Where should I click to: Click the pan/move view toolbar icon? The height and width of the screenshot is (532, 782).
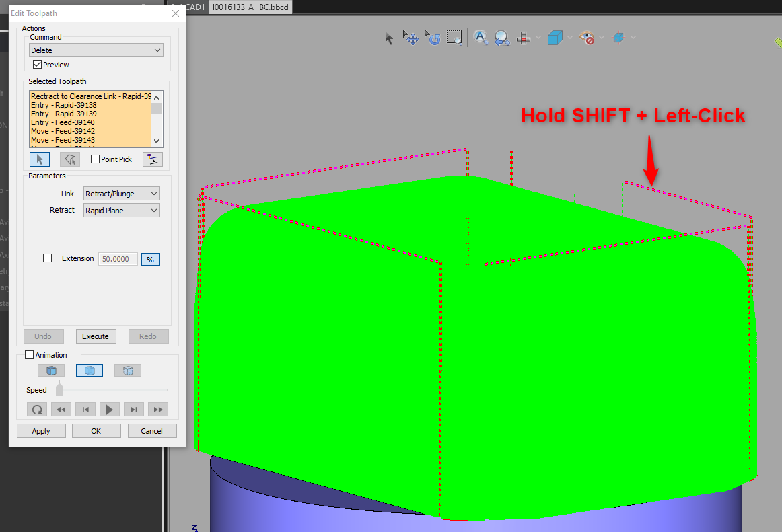(411, 38)
